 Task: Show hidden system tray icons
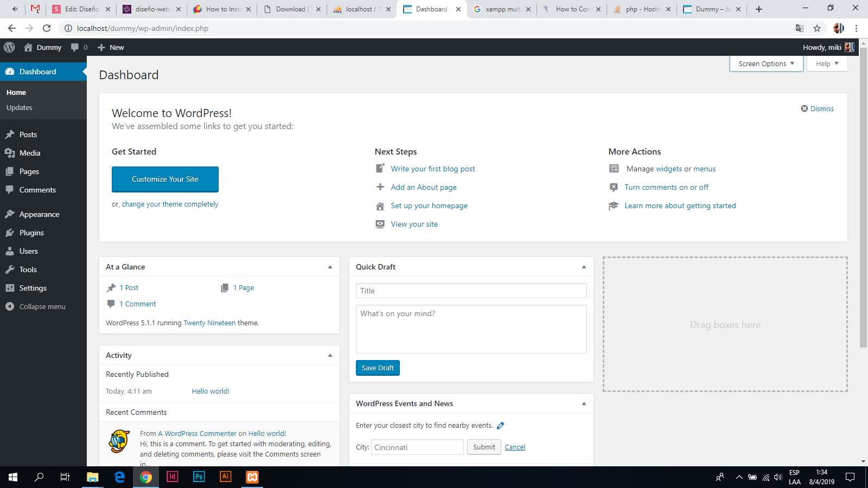pos(739,477)
